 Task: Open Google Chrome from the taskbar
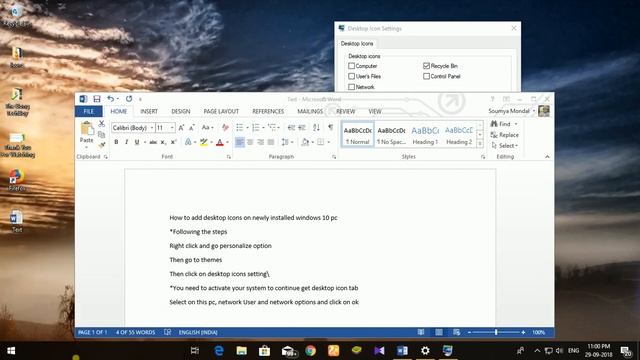coord(311,351)
